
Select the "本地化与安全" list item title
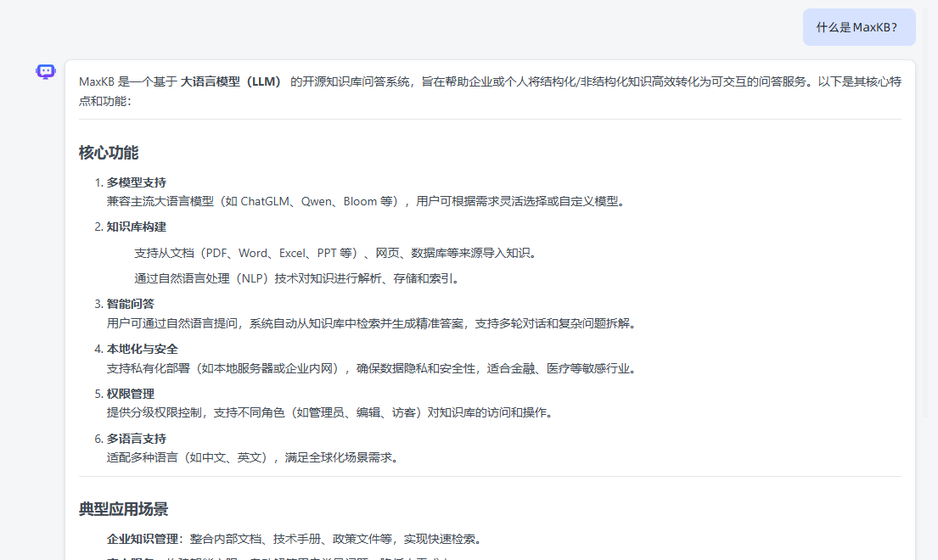click(x=143, y=349)
